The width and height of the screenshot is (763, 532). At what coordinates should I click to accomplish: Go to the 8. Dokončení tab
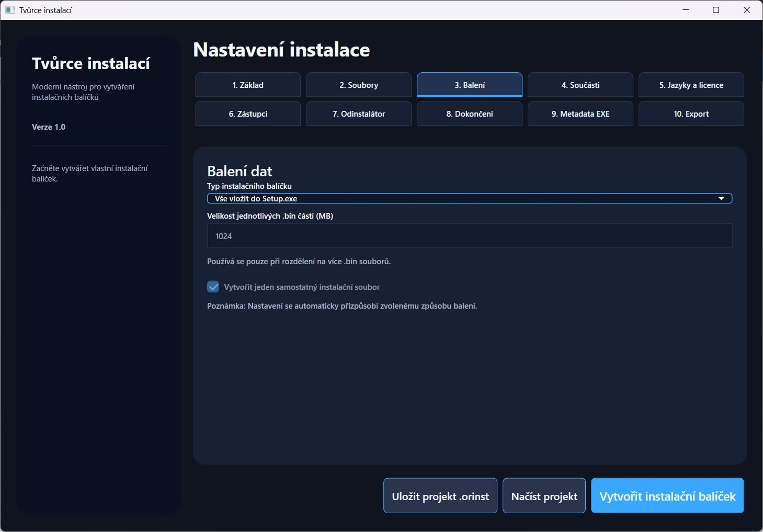(470, 114)
